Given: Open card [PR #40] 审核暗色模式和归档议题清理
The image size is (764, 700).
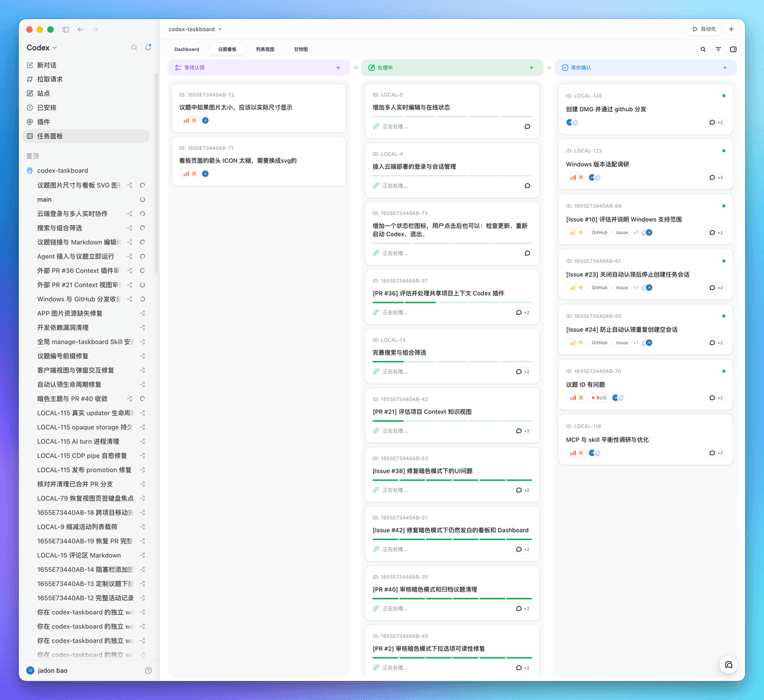Looking at the screenshot, I should coord(452,592).
